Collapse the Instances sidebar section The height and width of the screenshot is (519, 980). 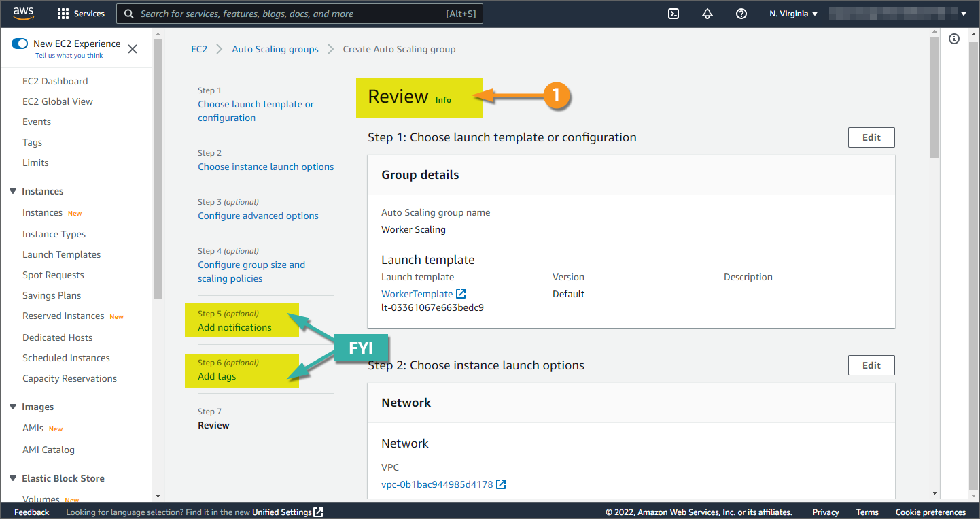click(x=13, y=191)
